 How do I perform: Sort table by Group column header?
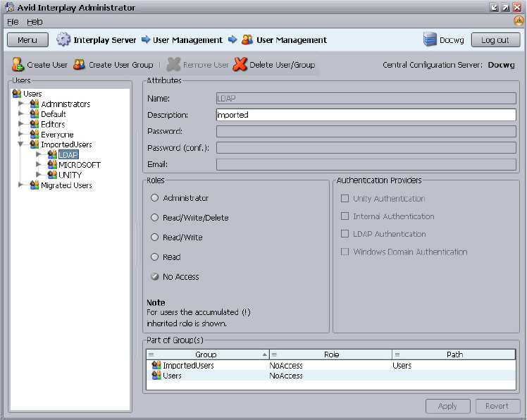207,354
